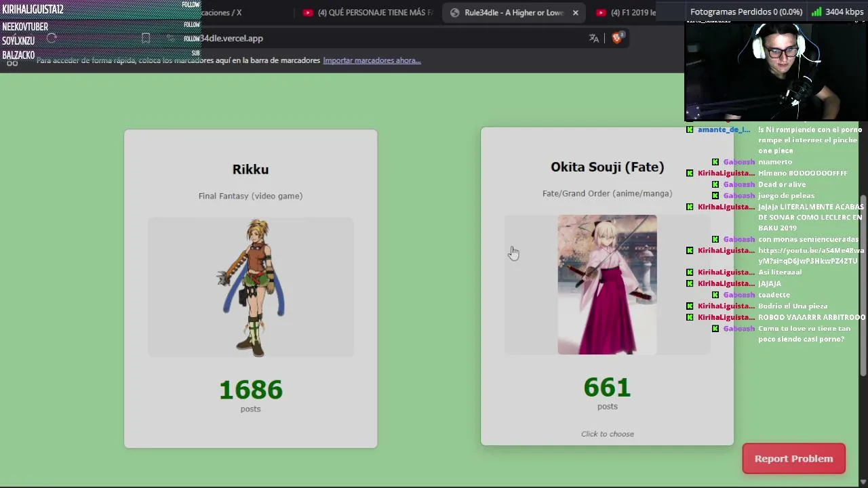
Task: Click the streamer webcam overlay
Action: point(776,72)
